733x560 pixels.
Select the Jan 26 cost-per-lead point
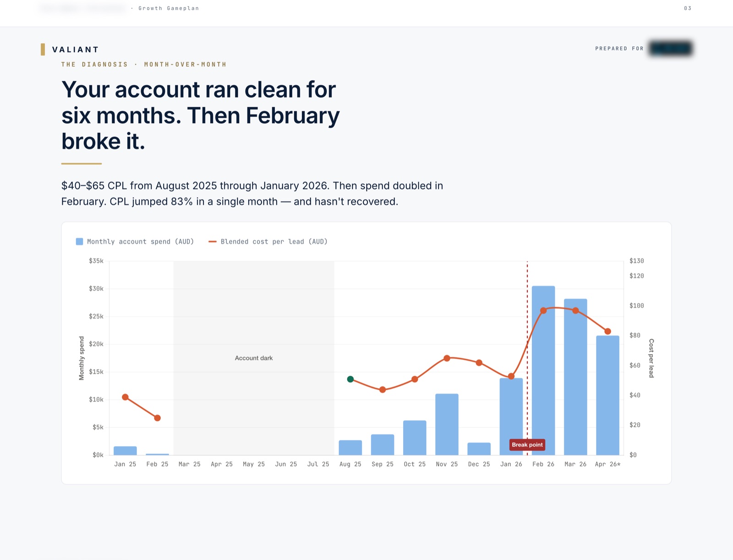point(511,376)
